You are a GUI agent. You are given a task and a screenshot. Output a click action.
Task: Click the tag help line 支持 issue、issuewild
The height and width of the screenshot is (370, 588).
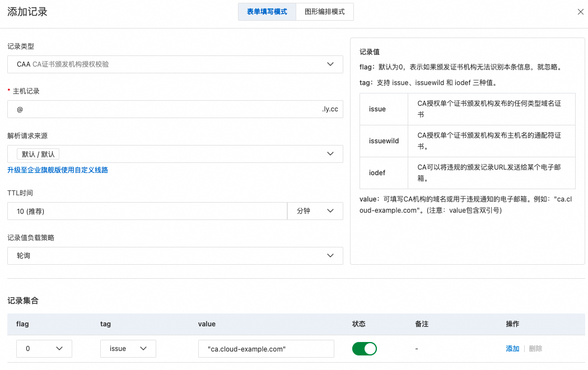click(x=428, y=83)
